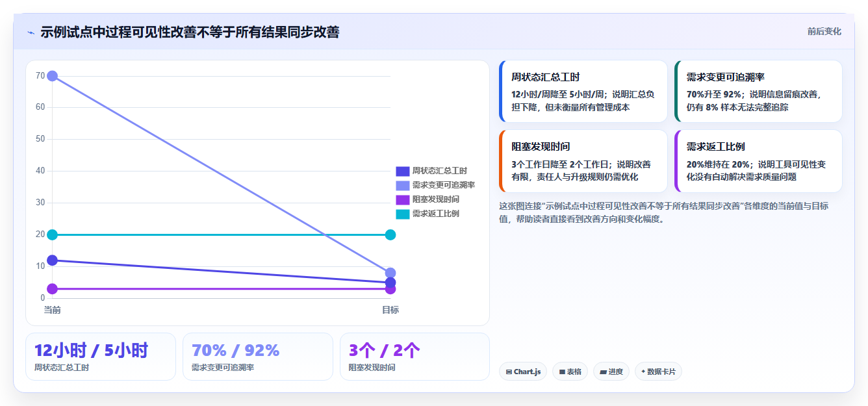
Task: Select the 需求变更可追溯率 data point at 目标 (8)
Action: 390,273
